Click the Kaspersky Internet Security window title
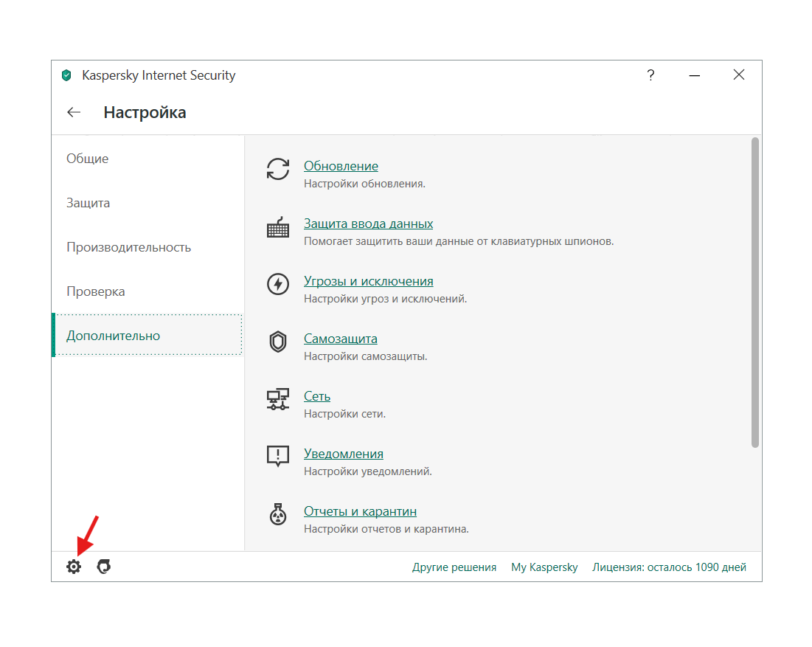 (x=159, y=76)
